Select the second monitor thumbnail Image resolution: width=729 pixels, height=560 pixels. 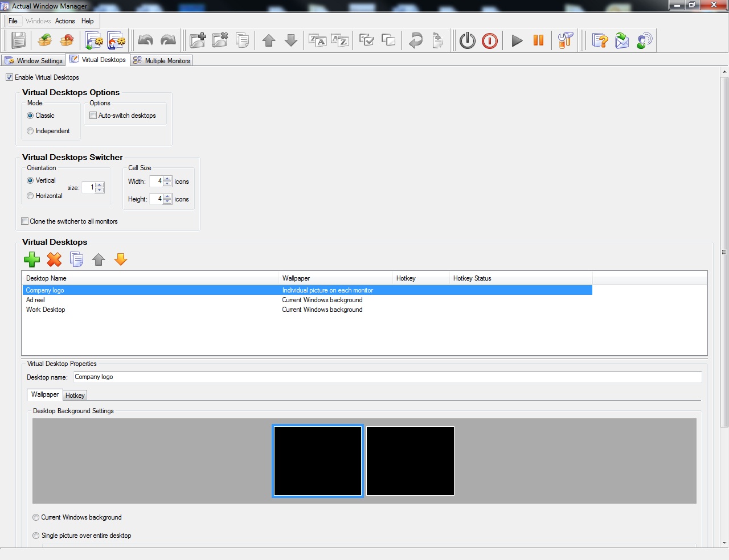pos(410,461)
